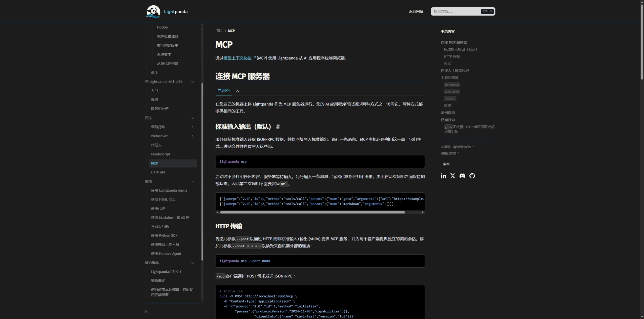
Task: Open 限额和计费 sidebar page
Action: coord(160,109)
